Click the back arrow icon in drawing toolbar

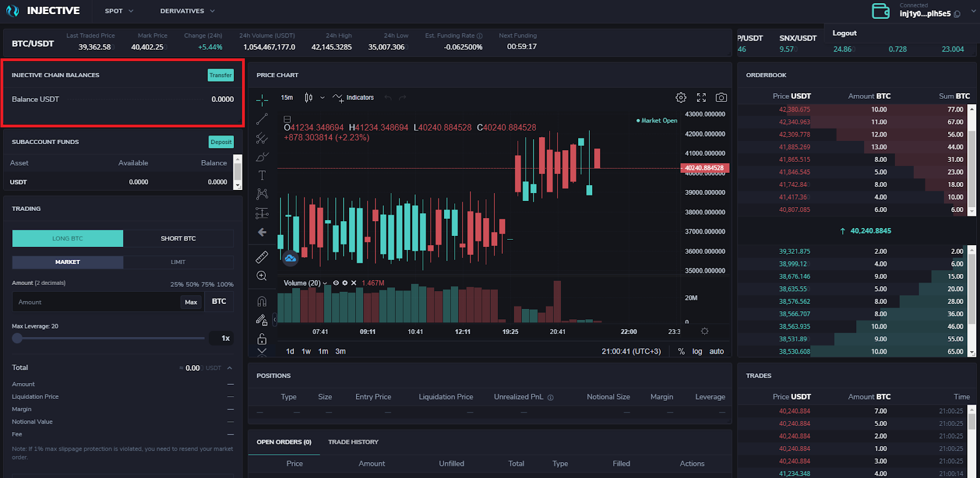click(262, 232)
